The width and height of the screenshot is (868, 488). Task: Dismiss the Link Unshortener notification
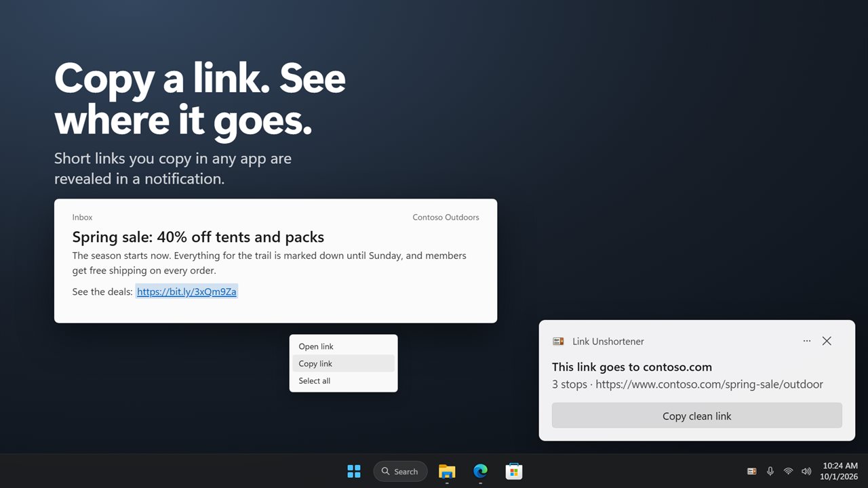click(827, 341)
